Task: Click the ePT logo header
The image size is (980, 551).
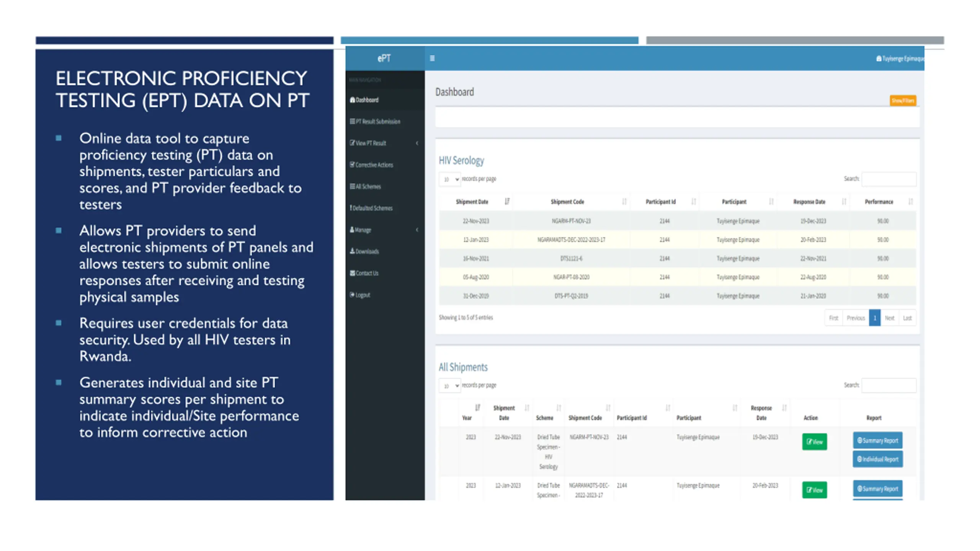Action: pyautogui.click(x=384, y=58)
